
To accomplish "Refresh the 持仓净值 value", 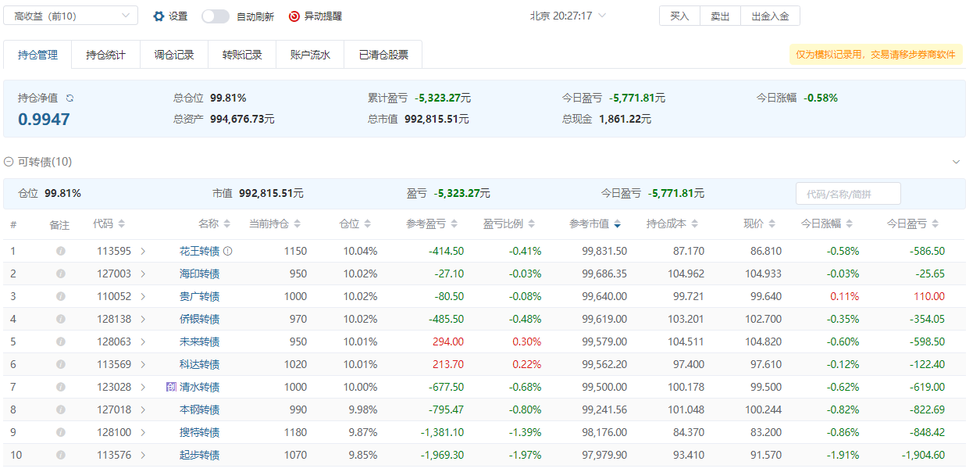I will point(69,98).
